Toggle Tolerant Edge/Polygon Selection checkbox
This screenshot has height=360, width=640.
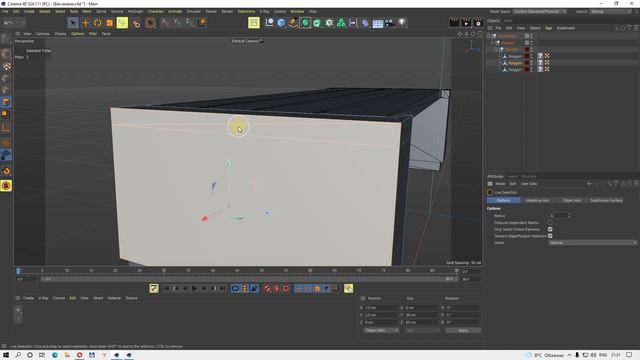pyautogui.click(x=550, y=236)
